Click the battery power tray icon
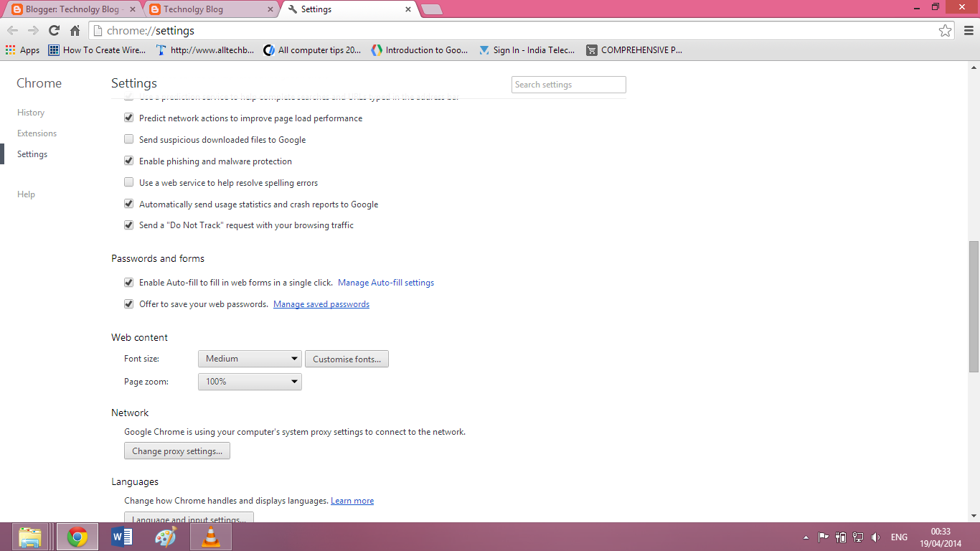The height and width of the screenshot is (551, 980). pos(841,537)
